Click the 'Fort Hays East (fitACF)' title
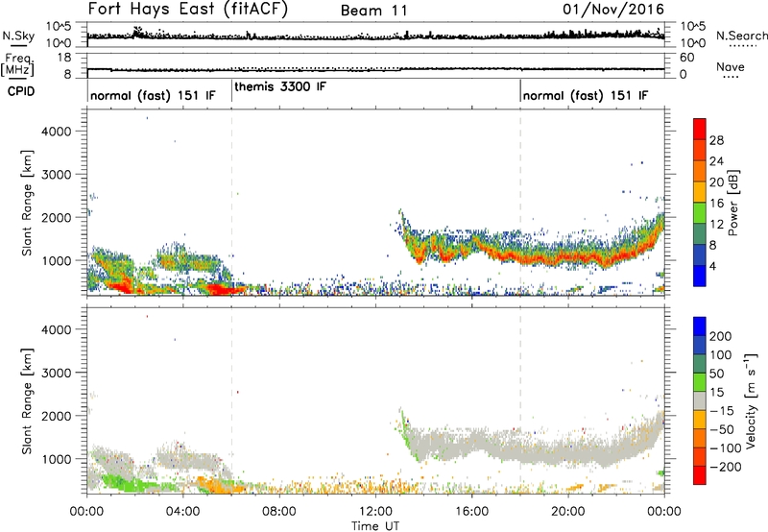Screen dimensions: 768x532 [x=187, y=10]
